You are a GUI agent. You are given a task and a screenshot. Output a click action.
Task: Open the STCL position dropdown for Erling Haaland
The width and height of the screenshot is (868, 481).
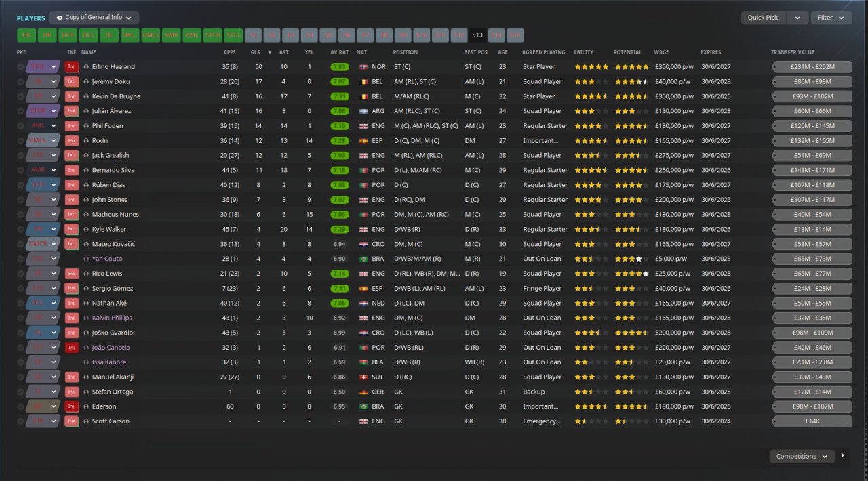(43, 67)
